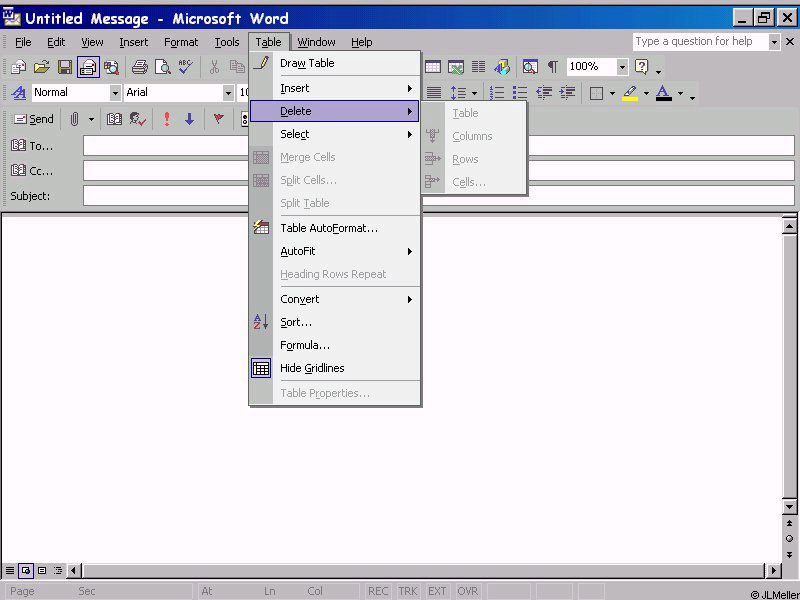The width and height of the screenshot is (800, 600).
Task: Click the Outside Border icon
Action: pos(596,93)
